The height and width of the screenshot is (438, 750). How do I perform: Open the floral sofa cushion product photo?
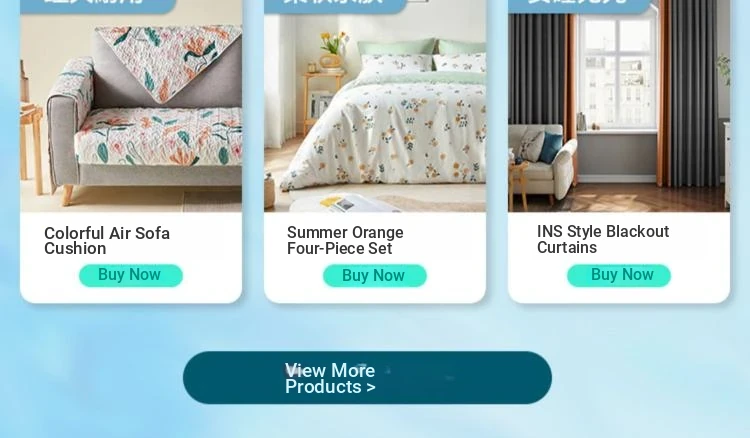[x=131, y=112]
